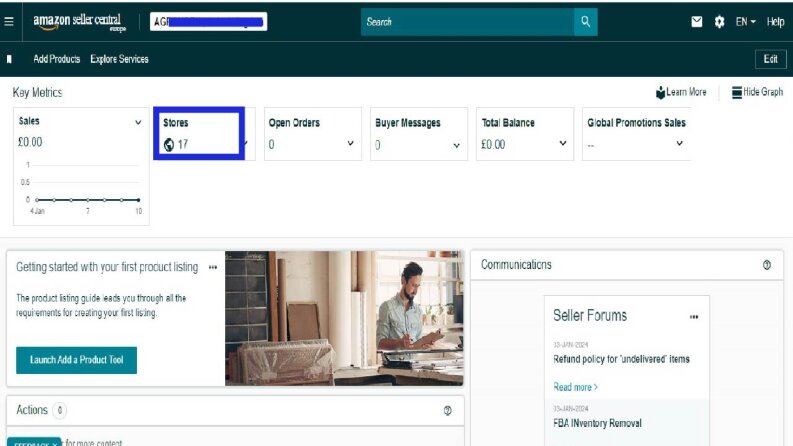
Task: Click the search magnifier button
Action: click(x=585, y=22)
